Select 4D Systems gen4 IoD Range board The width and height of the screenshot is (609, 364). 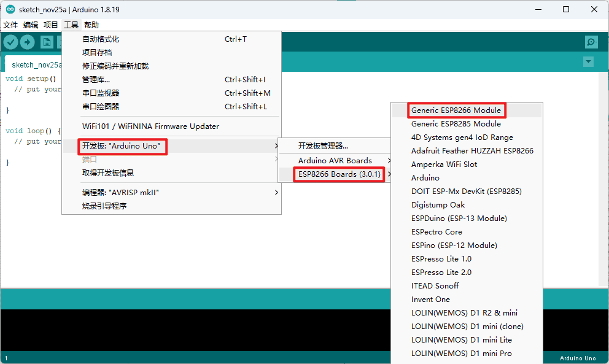(x=467, y=137)
